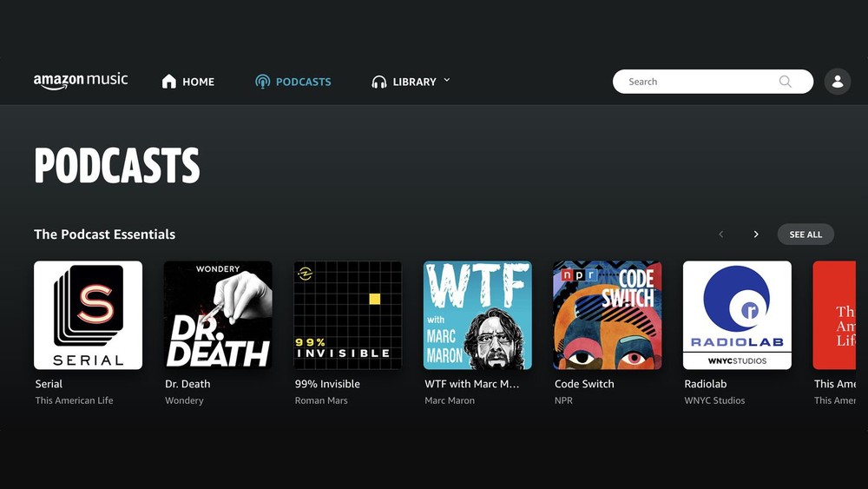The height and width of the screenshot is (489, 868).
Task: Click the Serial title link
Action: [x=49, y=384]
